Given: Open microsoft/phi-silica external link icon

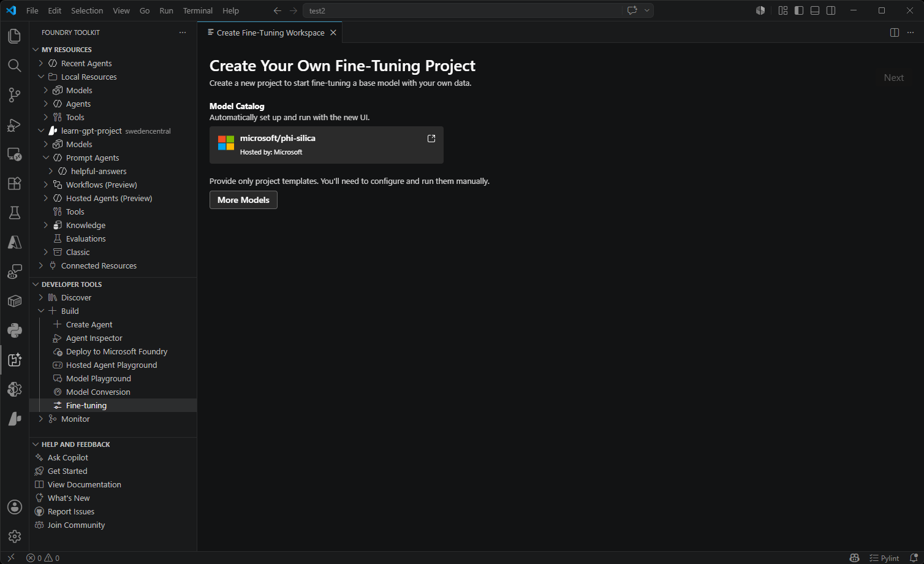Looking at the screenshot, I should click(x=431, y=139).
